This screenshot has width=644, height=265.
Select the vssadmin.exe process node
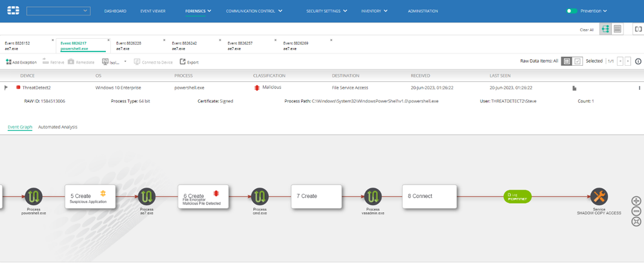(x=372, y=197)
